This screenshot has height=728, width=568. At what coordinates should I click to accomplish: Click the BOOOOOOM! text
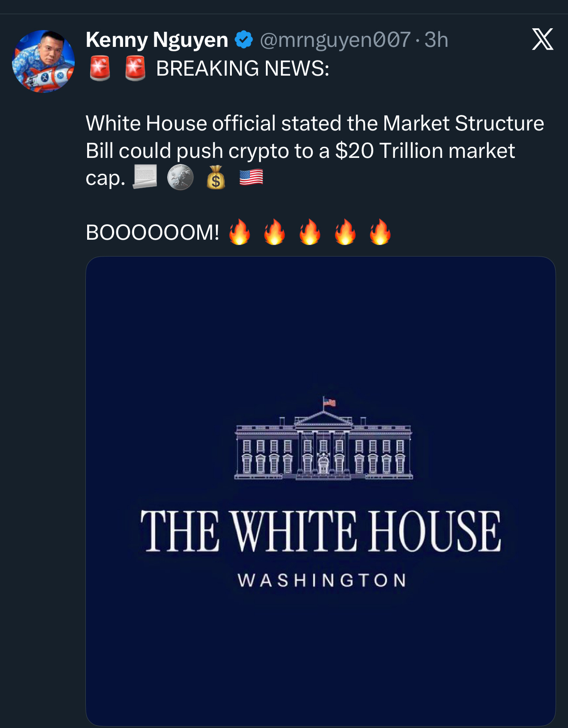coord(153,233)
